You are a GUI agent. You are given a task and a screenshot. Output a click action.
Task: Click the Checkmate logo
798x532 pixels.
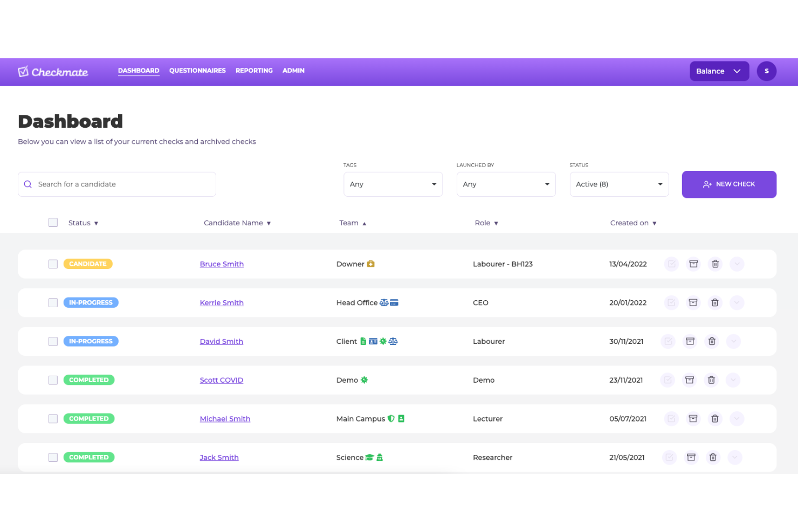(53, 72)
